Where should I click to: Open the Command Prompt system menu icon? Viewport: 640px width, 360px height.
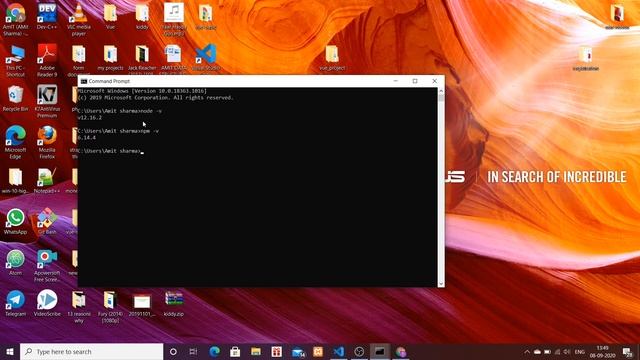pos(84,81)
